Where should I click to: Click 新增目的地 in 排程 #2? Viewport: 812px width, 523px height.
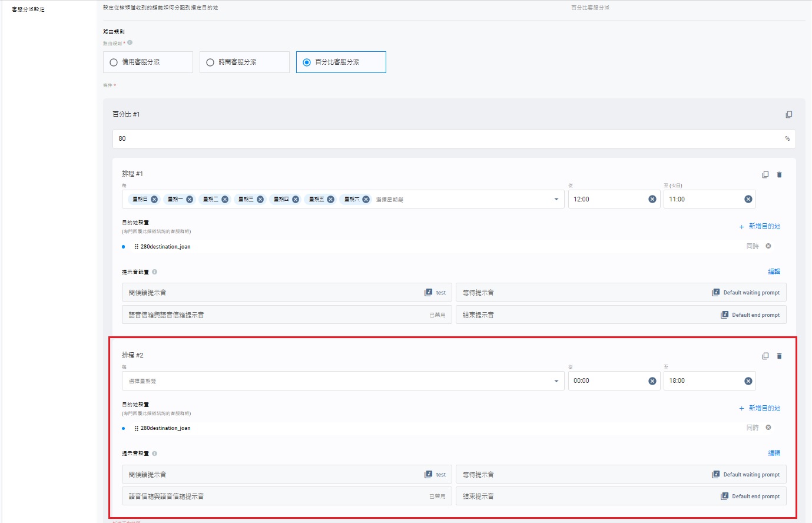[760, 408]
